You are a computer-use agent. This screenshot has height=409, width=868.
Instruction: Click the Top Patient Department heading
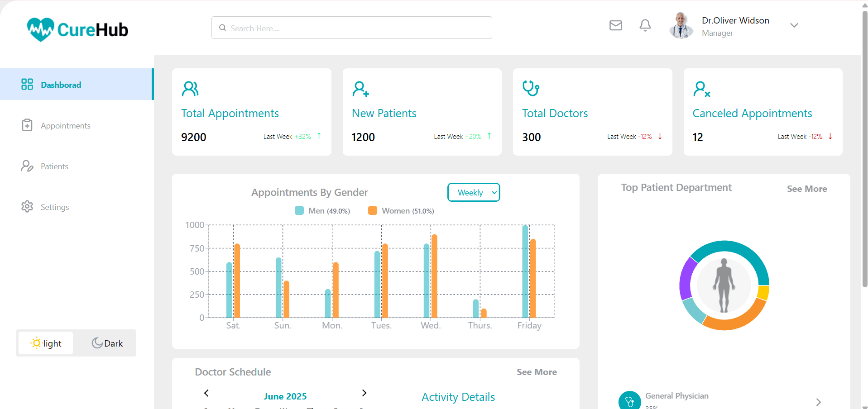[676, 187]
